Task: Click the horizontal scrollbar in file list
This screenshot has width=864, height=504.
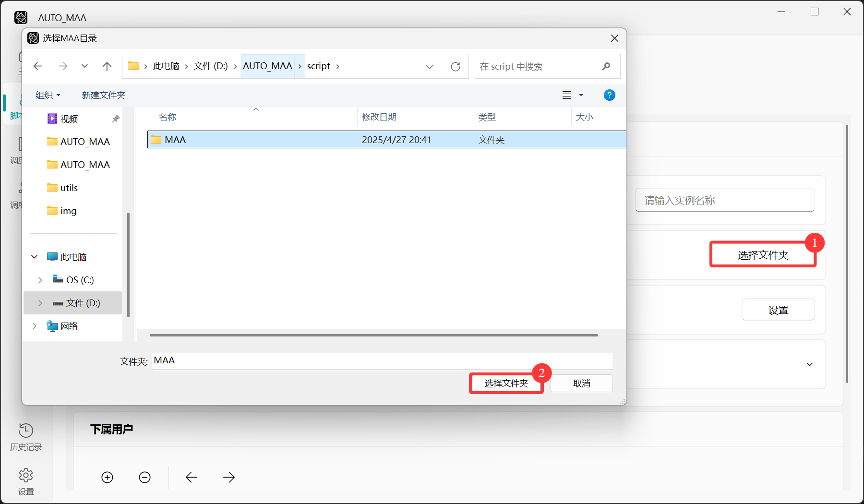Action: (x=373, y=335)
